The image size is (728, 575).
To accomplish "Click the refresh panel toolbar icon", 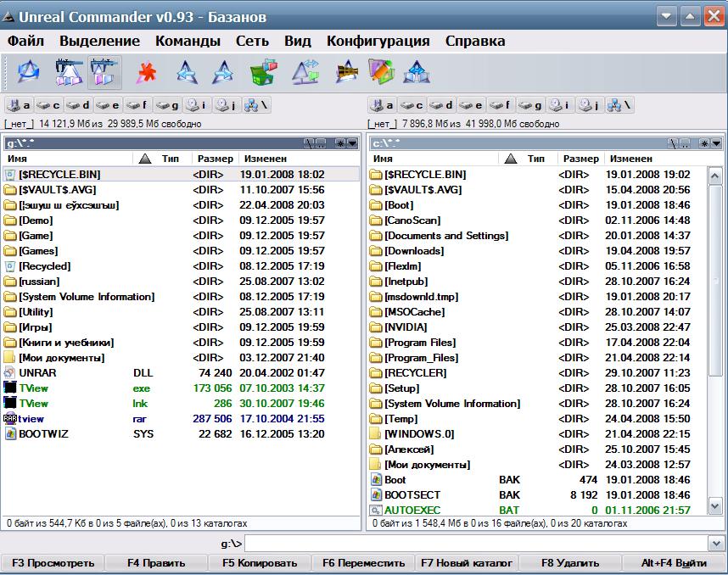I will tap(28, 72).
